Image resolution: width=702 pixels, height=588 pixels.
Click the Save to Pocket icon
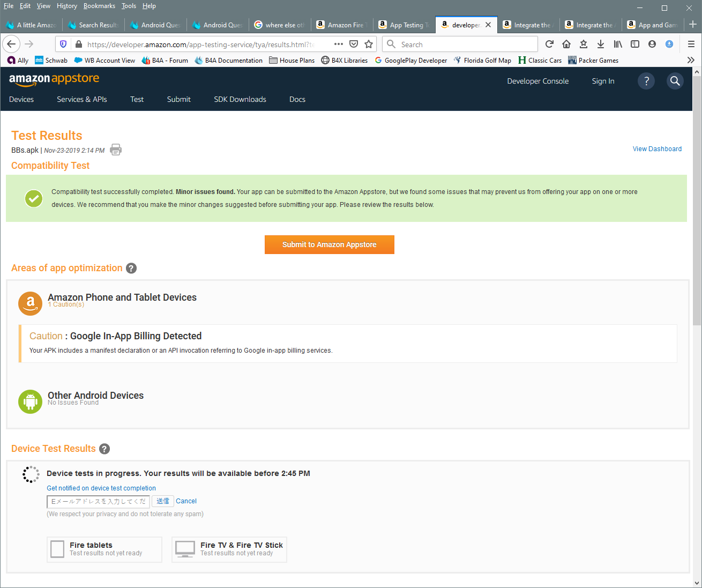pyautogui.click(x=354, y=44)
